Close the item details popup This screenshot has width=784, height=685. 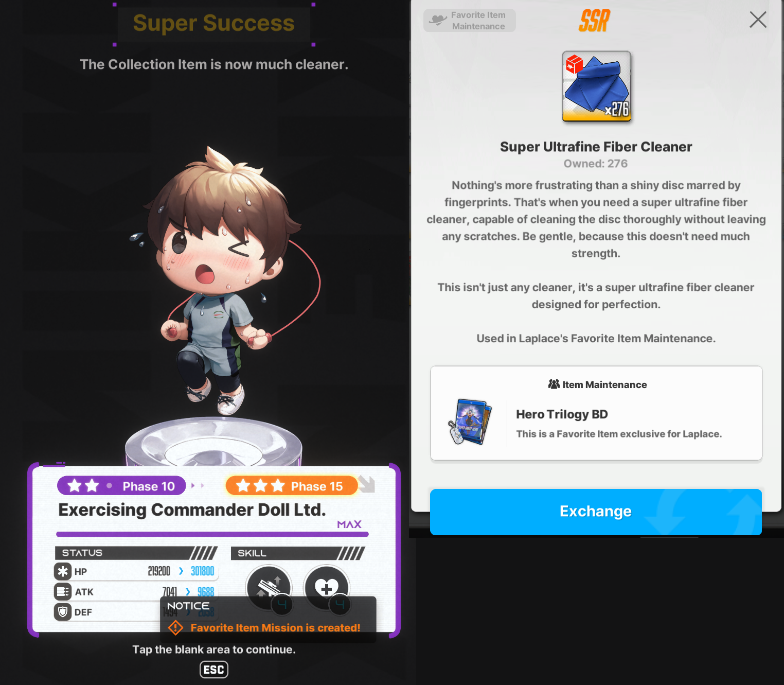[758, 20]
